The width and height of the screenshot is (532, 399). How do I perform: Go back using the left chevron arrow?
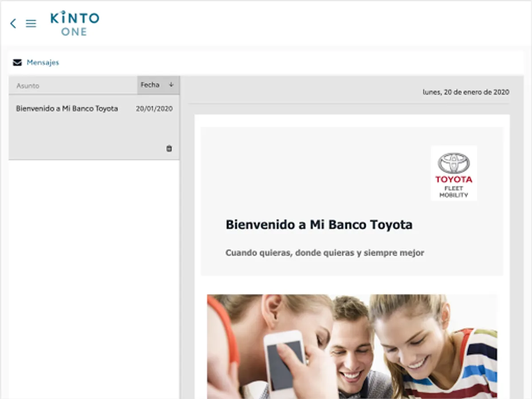[x=13, y=23]
